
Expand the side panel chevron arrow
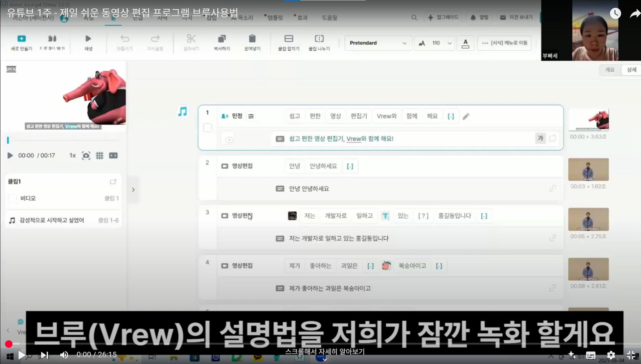(x=133, y=190)
